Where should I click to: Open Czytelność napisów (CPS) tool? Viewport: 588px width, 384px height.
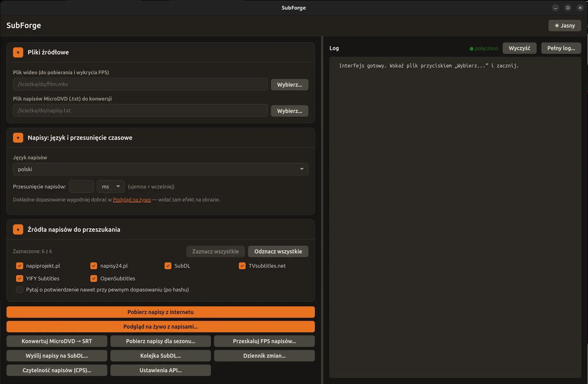[57, 370]
